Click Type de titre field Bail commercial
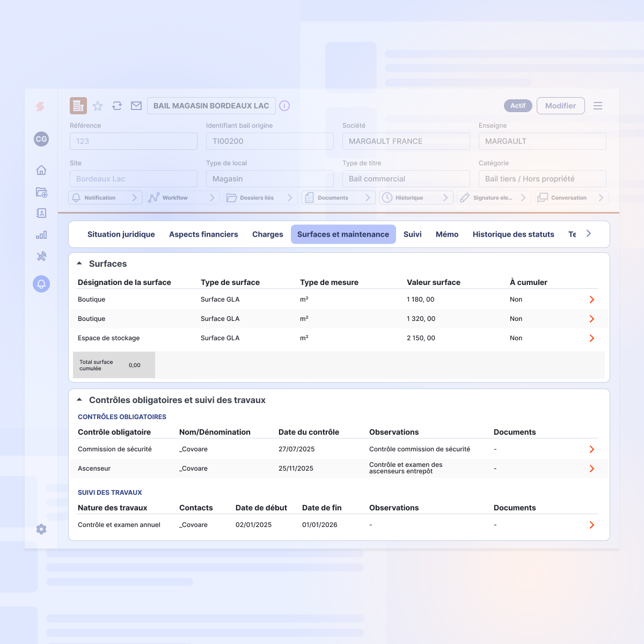This screenshot has width=644, height=644. pos(406,179)
